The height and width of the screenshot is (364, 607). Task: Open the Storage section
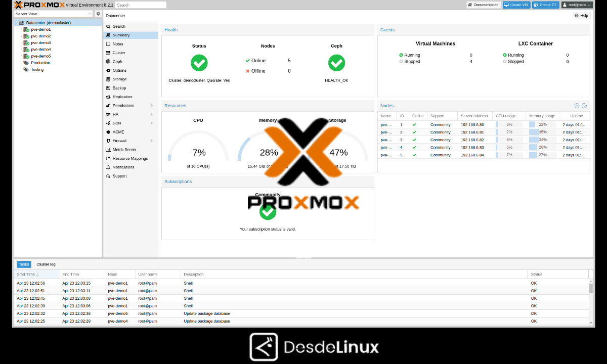pyautogui.click(x=130, y=79)
